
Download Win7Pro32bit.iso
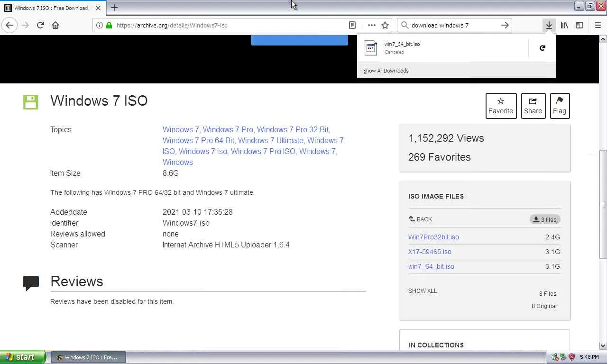[x=433, y=237]
